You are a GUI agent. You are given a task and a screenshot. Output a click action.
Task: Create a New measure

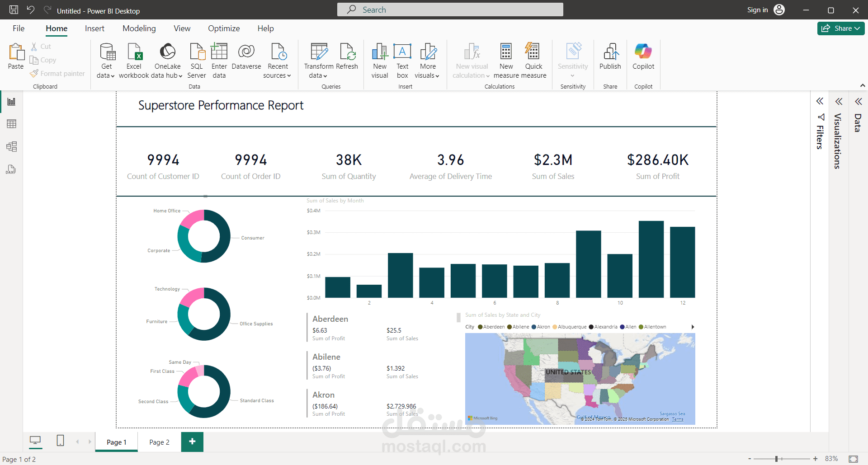[x=506, y=60]
